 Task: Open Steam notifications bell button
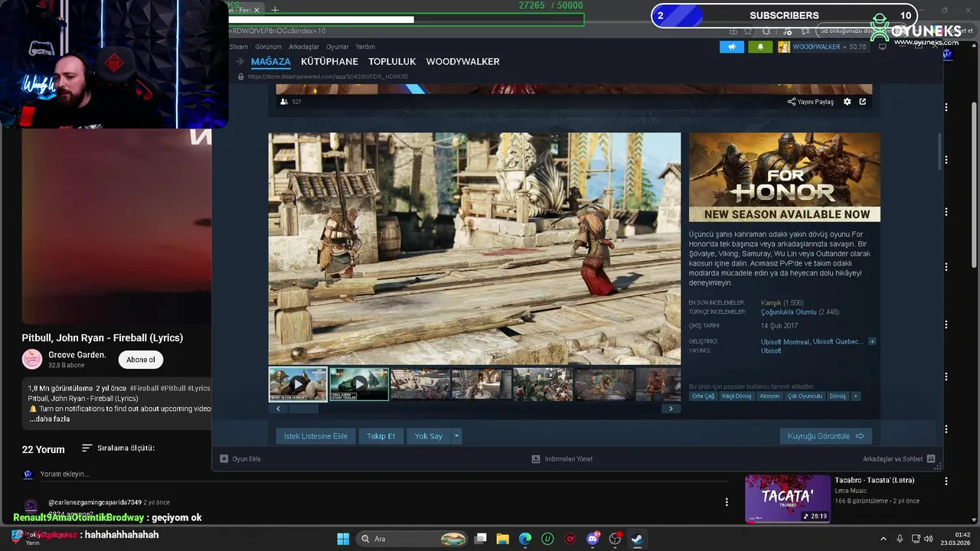759,47
